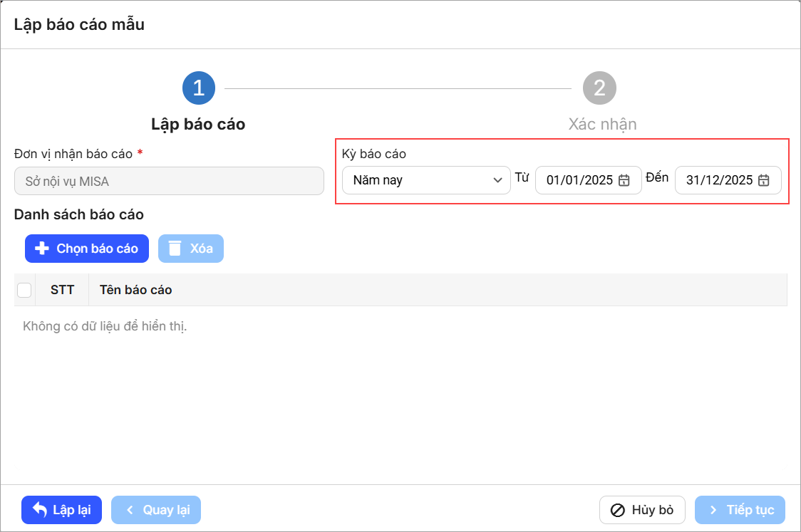Go to step 1 circle Lập báo cáo
This screenshot has width=801, height=532.
point(198,88)
